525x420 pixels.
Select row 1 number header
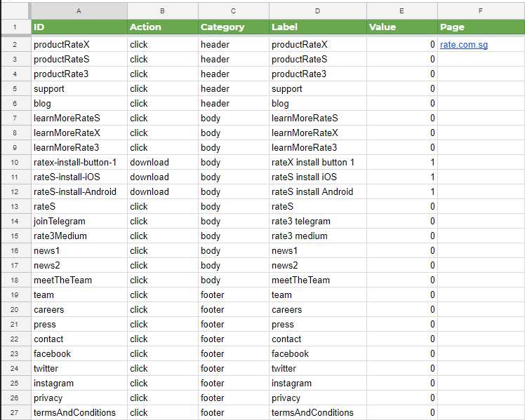pyautogui.click(x=15, y=27)
